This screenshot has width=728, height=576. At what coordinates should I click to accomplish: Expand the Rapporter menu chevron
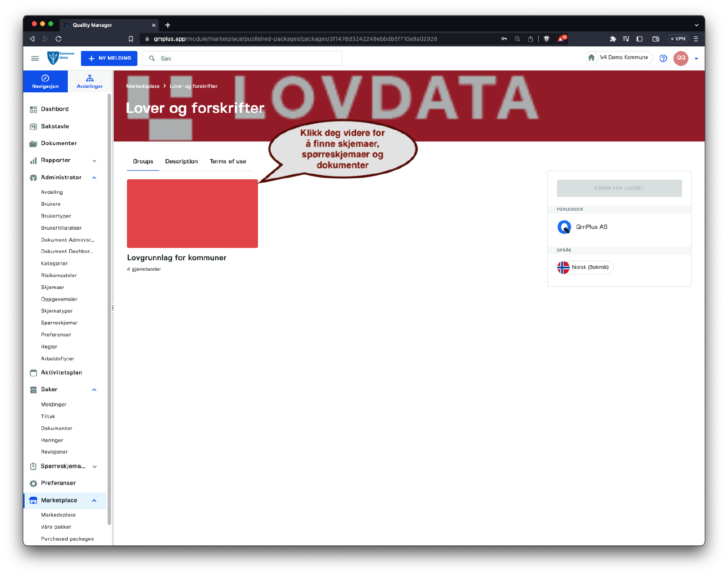pos(95,161)
